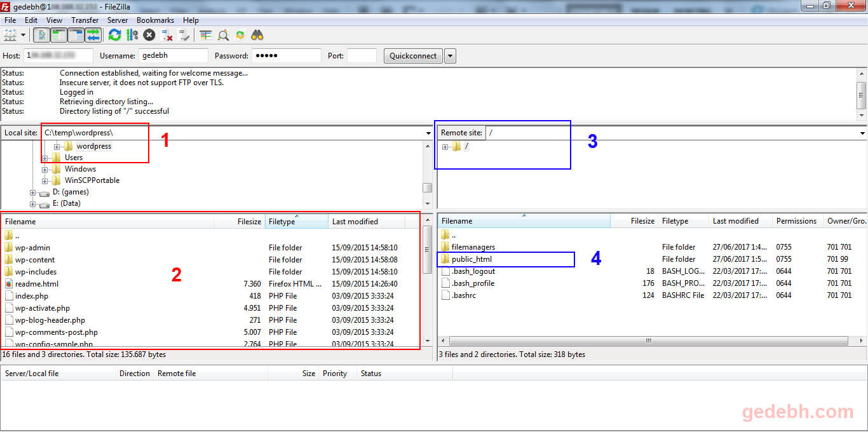868x432 pixels.
Task: Open the File menu
Action: (10, 20)
